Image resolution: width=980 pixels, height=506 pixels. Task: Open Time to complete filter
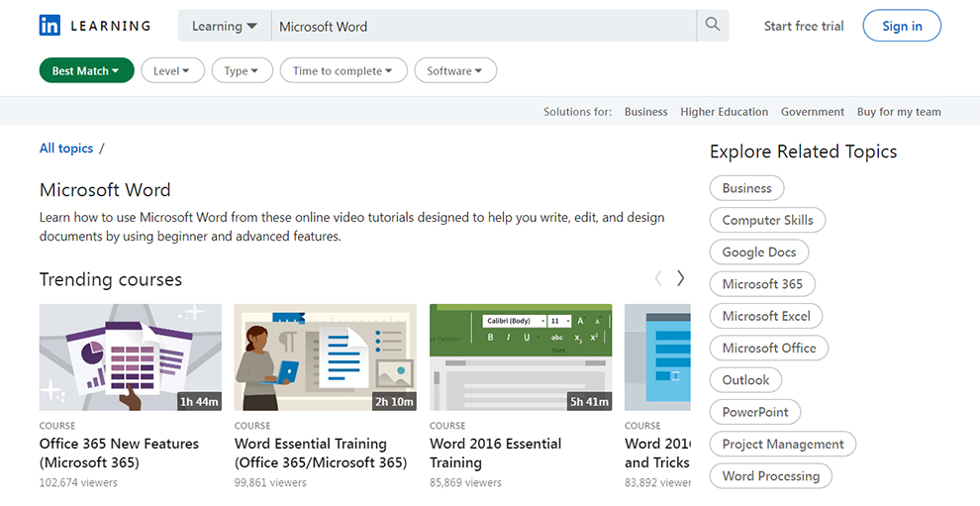coord(343,70)
